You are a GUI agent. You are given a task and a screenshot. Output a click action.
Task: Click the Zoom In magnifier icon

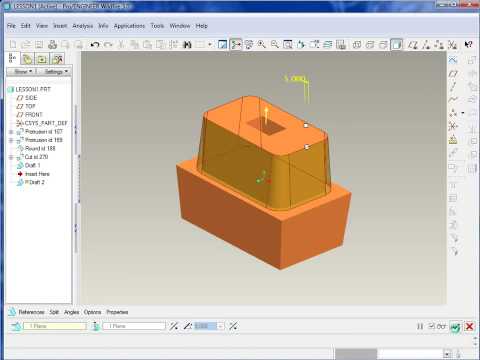pos(262,44)
